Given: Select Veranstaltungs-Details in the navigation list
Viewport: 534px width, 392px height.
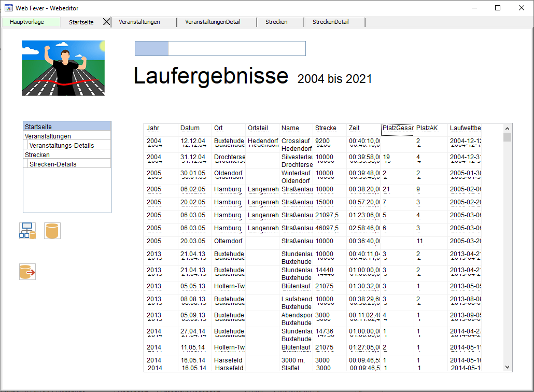Looking at the screenshot, I should [69, 145].
